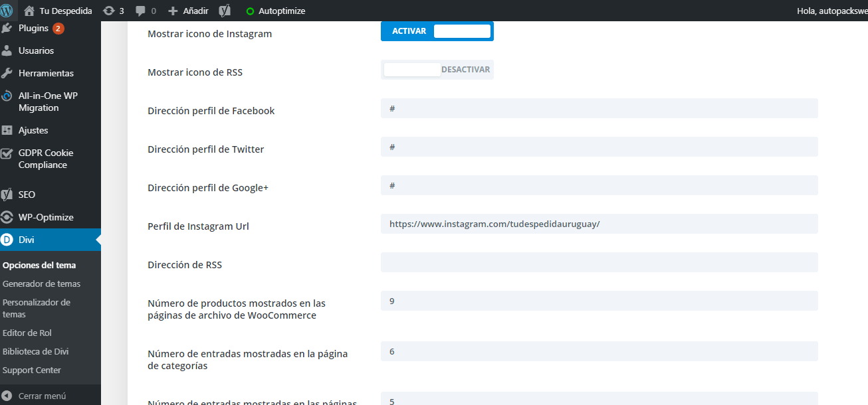Viewport: 868px width, 405px height.
Task: Open Support Center submenu
Action: point(31,370)
